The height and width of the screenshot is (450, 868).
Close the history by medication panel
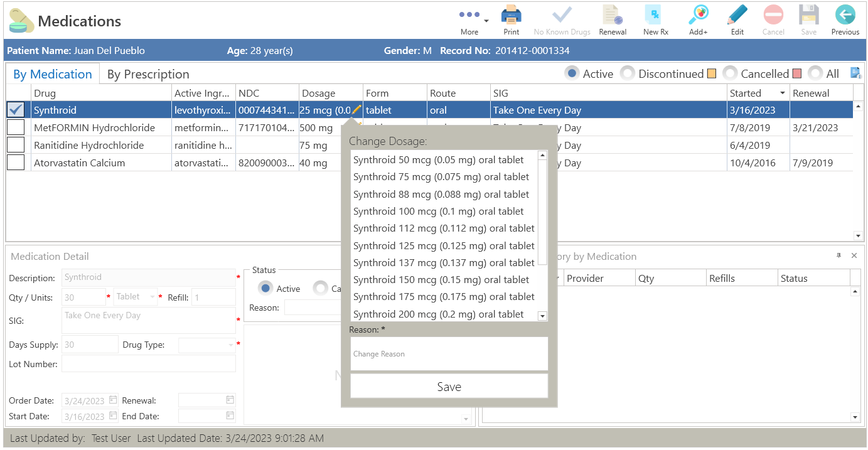click(x=854, y=255)
